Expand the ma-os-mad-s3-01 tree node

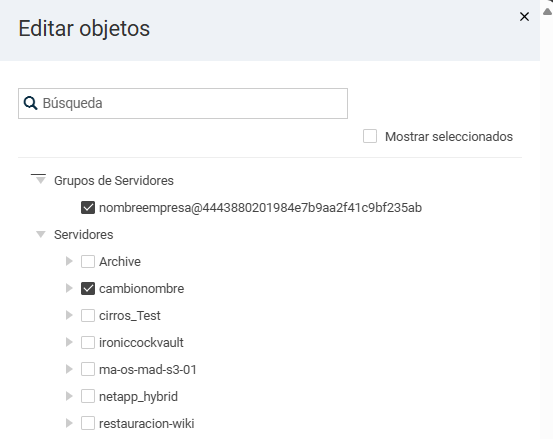pos(69,369)
